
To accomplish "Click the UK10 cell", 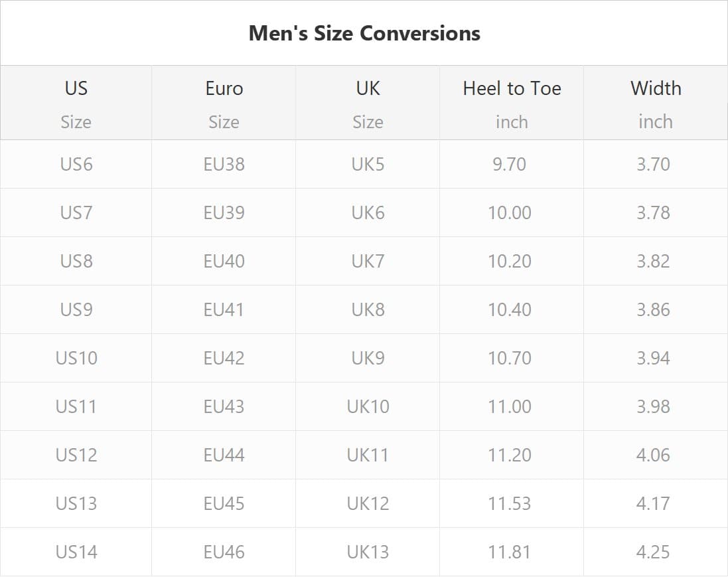I will (368, 406).
